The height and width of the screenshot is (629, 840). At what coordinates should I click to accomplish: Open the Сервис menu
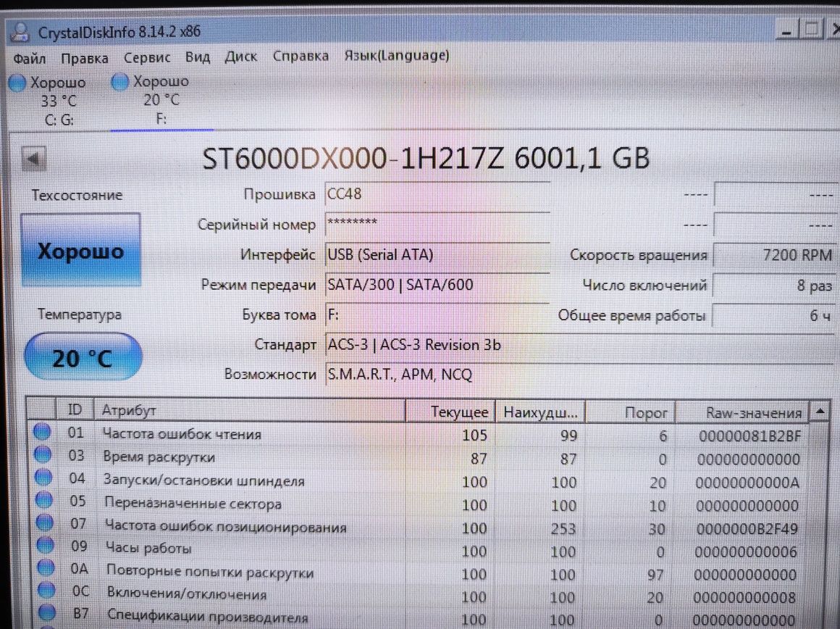pos(147,57)
